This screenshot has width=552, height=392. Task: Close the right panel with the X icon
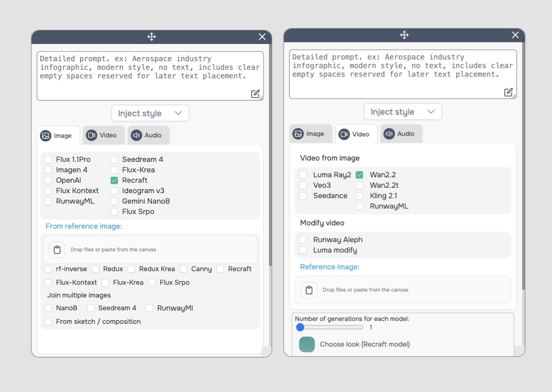[515, 35]
